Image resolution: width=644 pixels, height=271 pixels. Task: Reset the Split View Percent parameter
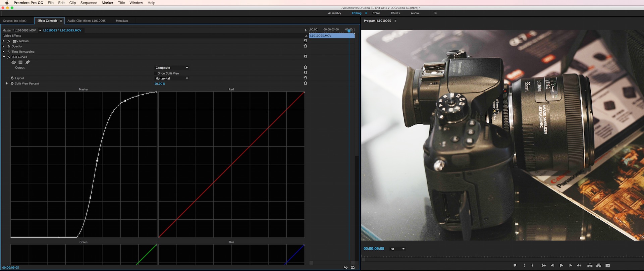[x=305, y=83]
